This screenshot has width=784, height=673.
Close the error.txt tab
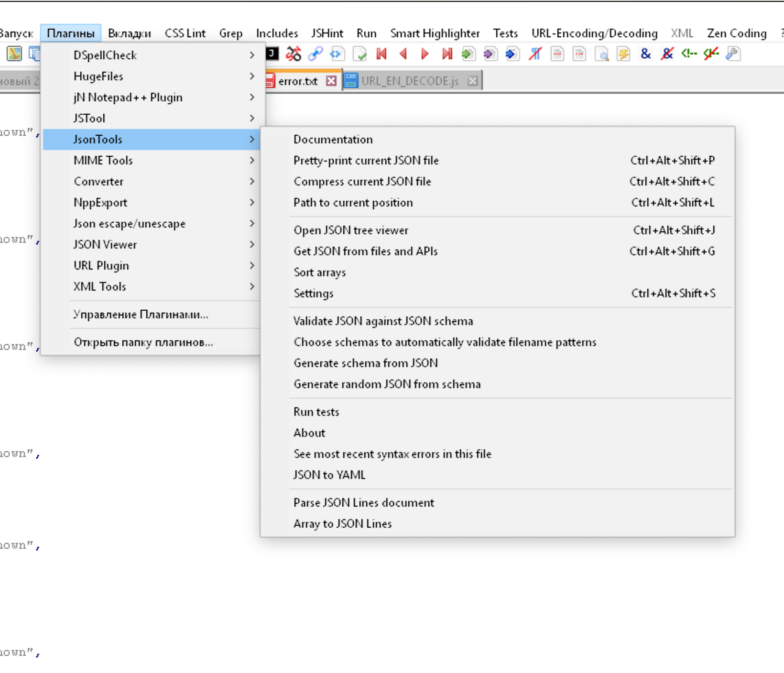coord(331,81)
